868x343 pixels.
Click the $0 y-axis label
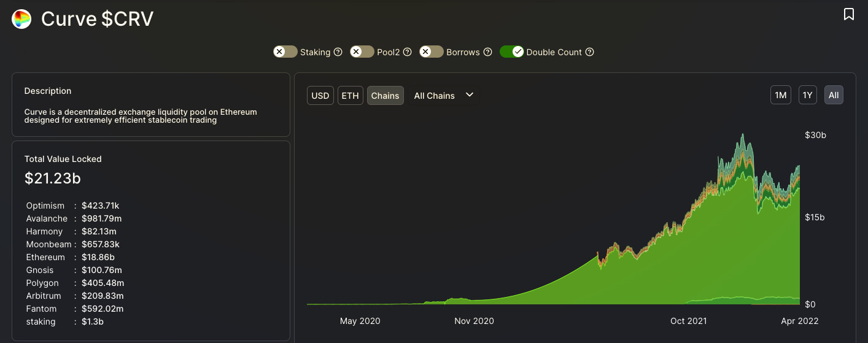[810, 304]
